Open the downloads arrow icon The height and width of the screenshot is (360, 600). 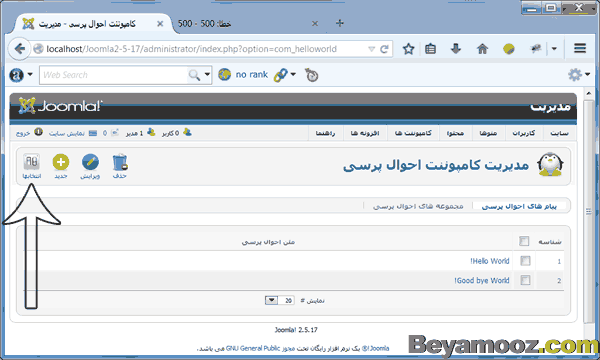click(456, 49)
